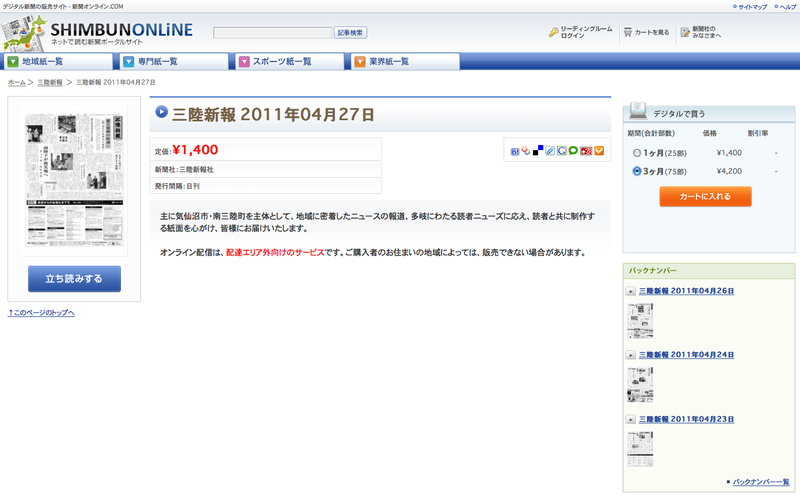Image resolution: width=800 pixels, height=497 pixels.
Task: Click the 記事検索 search button
Action: click(x=350, y=33)
